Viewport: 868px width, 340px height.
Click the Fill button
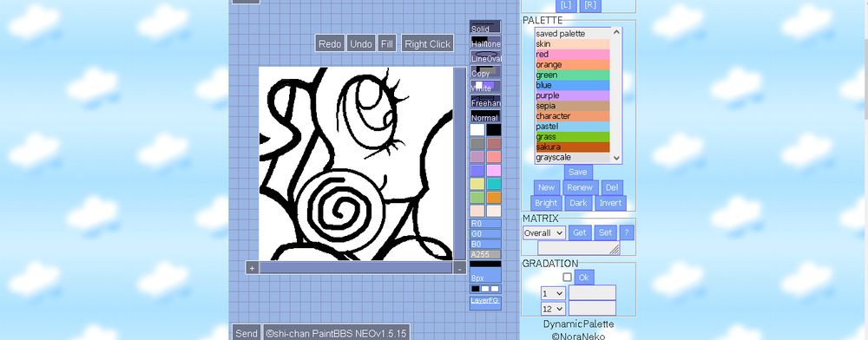pyautogui.click(x=387, y=43)
